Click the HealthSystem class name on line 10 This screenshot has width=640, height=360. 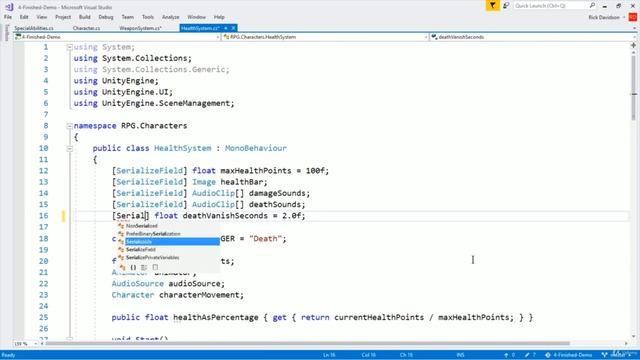click(x=182, y=148)
